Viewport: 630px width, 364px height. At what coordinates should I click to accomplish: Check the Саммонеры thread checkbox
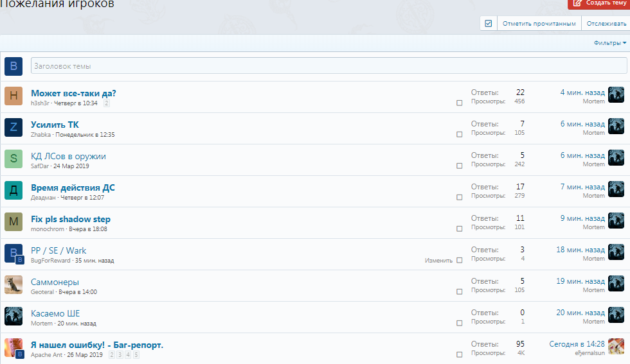coord(459,291)
